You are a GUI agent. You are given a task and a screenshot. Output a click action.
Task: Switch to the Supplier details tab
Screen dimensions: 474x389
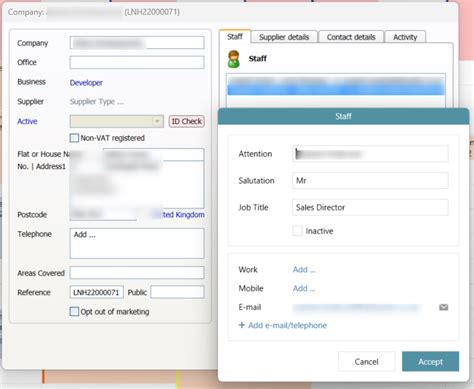coord(284,37)
